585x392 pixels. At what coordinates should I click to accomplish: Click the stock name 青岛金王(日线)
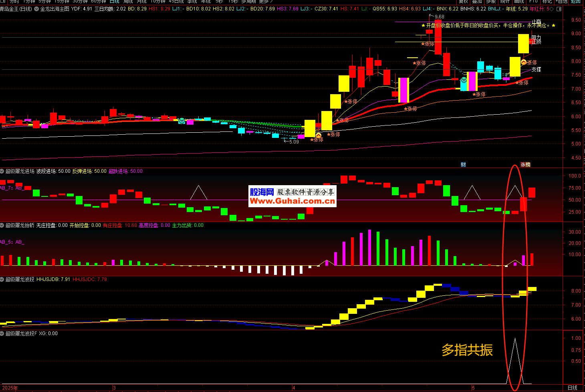pyautogui.click(x=16, y=9)
